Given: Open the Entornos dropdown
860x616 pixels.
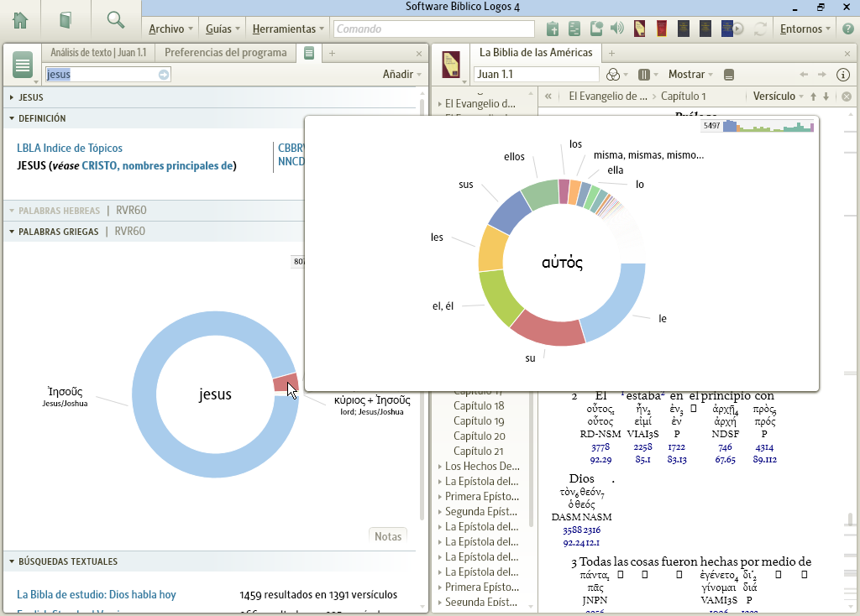Looking at the screenshot, I should (805, 29).
